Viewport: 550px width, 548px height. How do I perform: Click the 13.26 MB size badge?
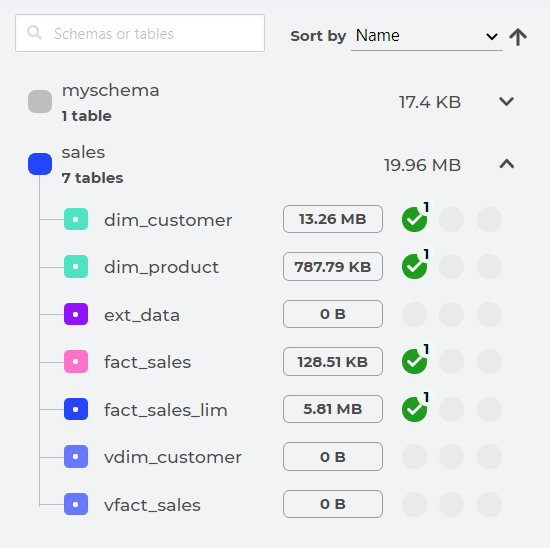point(333,219)
